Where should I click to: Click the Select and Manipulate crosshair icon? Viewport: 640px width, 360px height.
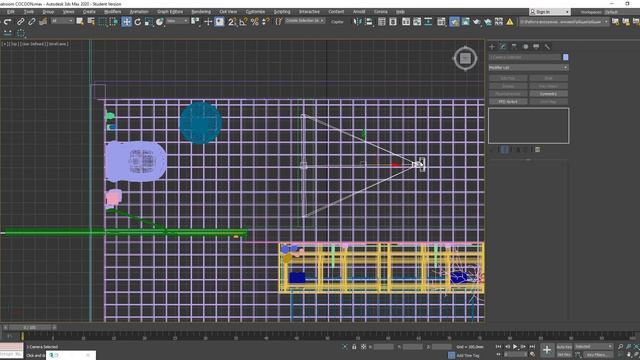point(208,22)
